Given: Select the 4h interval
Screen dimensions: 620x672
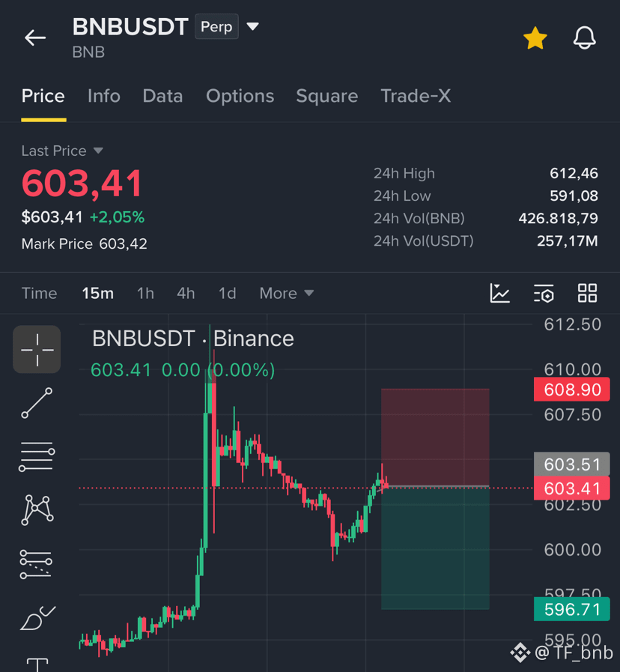Looking at the screenshot, I should click(186, 294).
